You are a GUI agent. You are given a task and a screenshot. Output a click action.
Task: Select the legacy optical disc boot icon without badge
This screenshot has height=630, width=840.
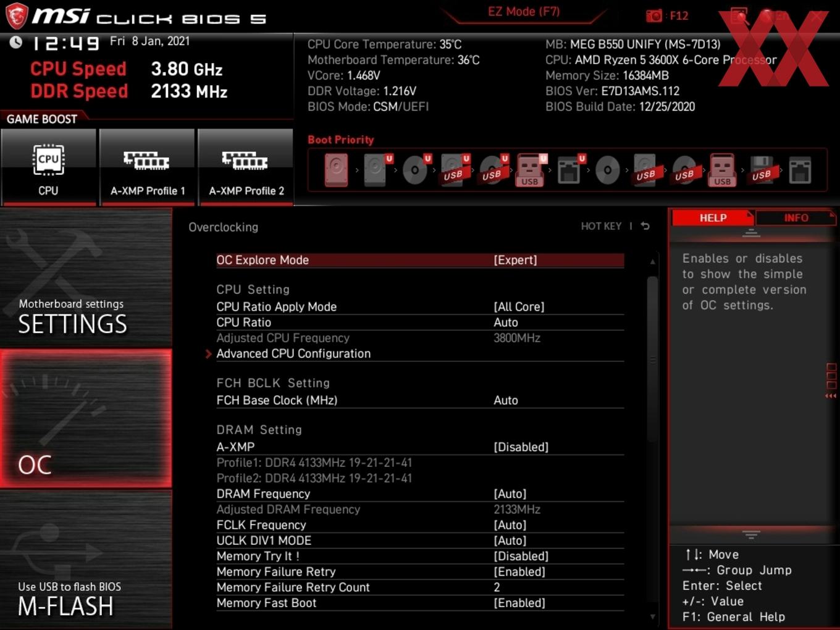tap(608, 170)
